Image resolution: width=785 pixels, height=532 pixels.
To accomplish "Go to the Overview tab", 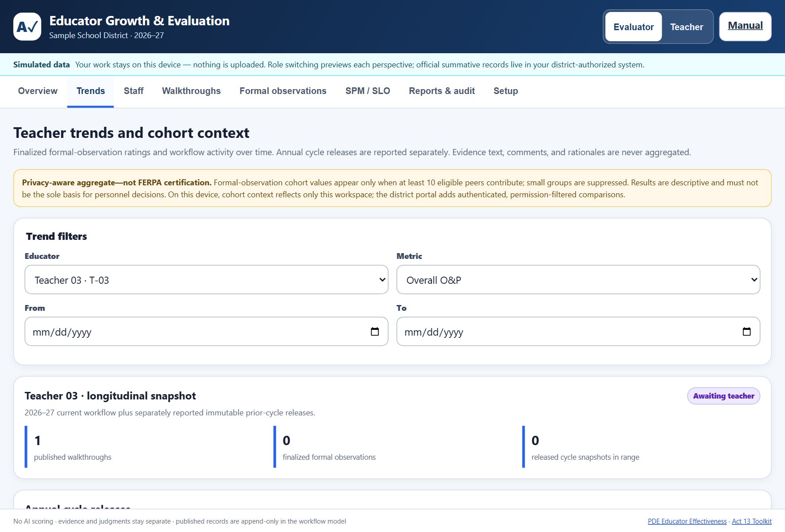I will 38,91.
